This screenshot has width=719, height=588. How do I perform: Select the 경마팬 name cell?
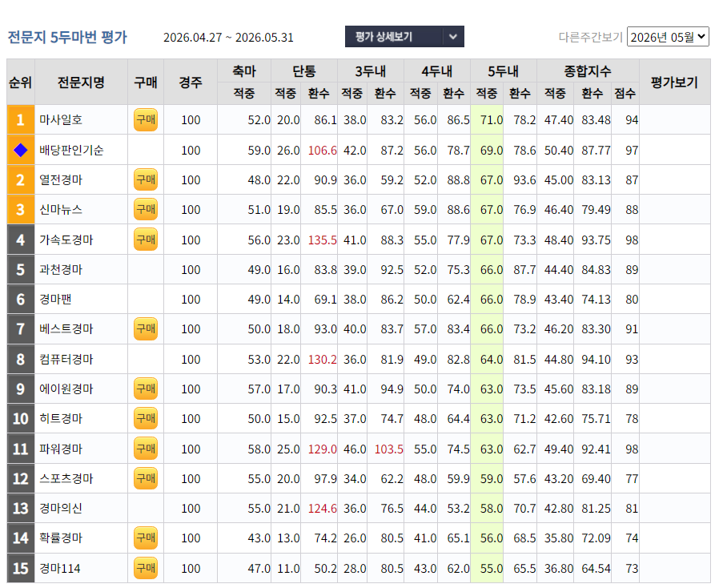[x=81, y=299]
